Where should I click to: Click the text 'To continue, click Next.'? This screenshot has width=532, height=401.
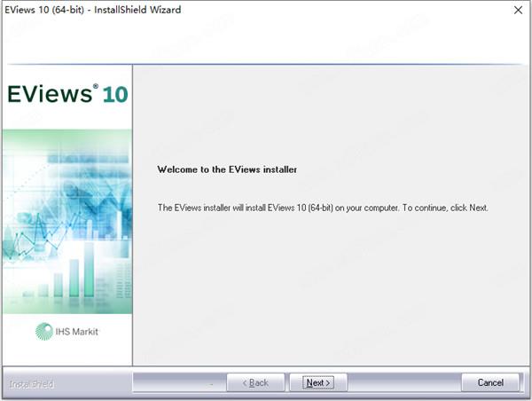(445, 208)
